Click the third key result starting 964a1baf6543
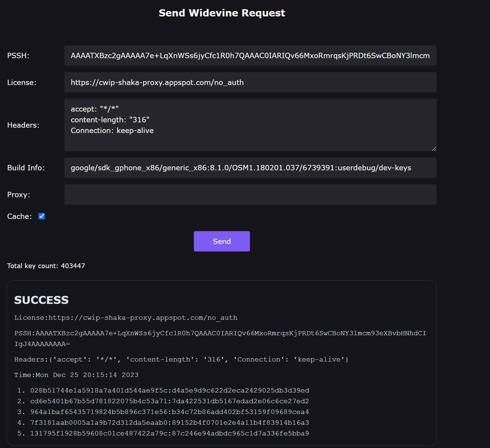 (169, 412)
